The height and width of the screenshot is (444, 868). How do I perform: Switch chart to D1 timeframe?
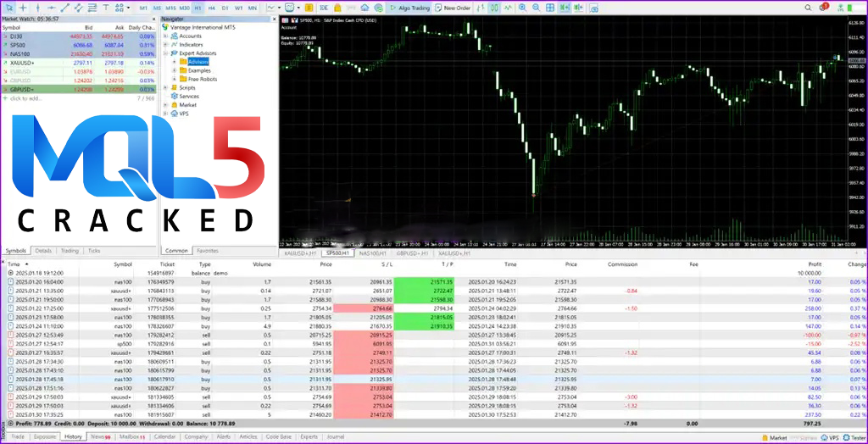(x=225, y=8)
